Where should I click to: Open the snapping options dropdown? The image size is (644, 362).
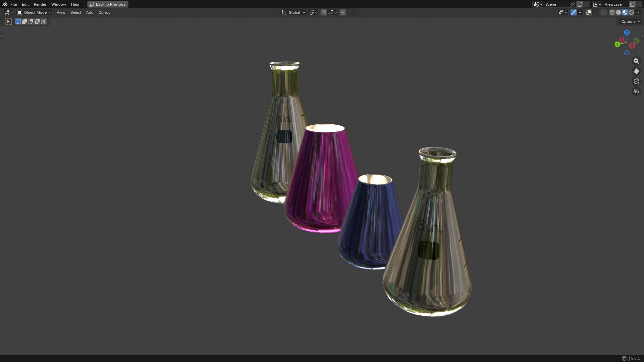(x=332, y=12)
